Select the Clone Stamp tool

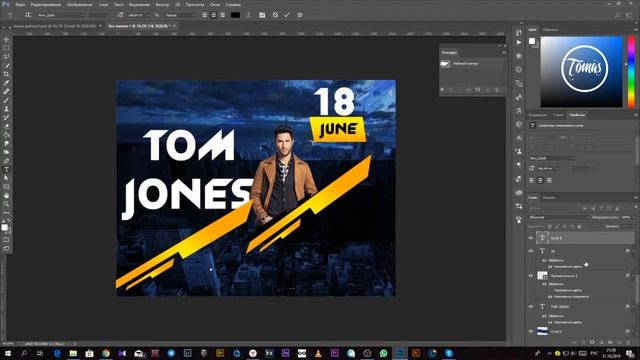[x=6, y=109]
